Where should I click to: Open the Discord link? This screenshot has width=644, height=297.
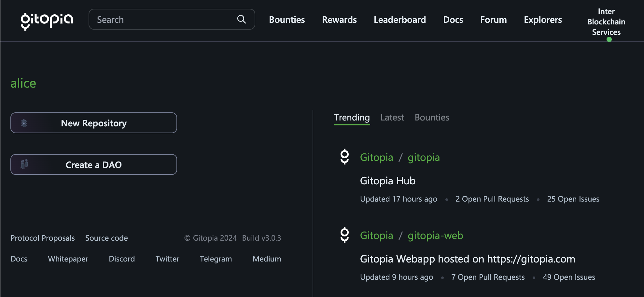pos(122,259)
